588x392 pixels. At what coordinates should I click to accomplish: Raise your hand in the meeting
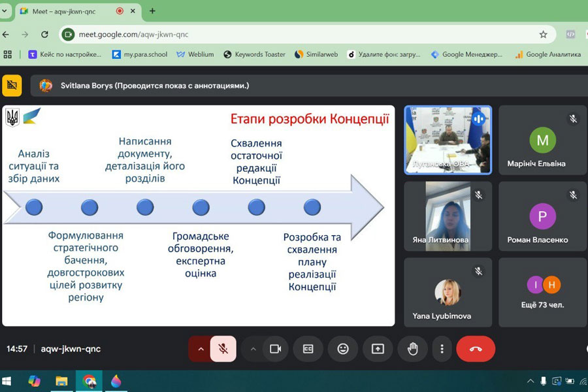coord(412,349)
